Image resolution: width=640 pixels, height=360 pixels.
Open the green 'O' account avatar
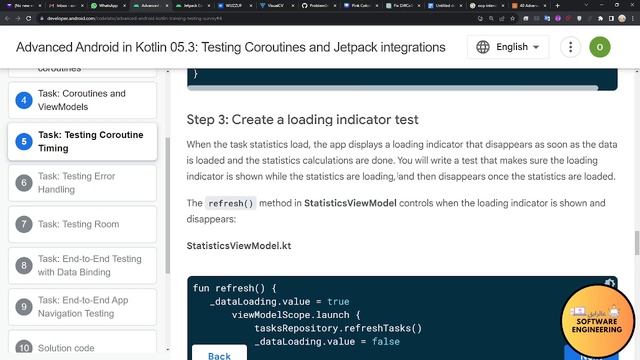click(600, 47)
